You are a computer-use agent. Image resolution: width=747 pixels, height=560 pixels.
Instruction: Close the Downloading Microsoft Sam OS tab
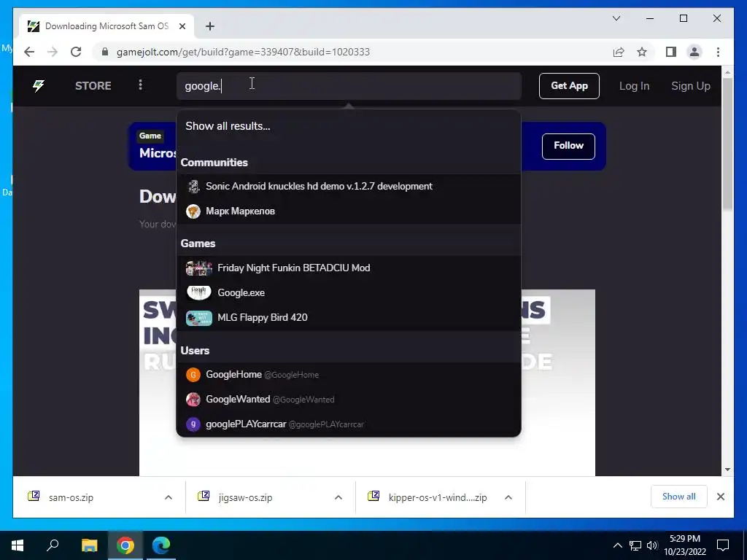point(182,26)
